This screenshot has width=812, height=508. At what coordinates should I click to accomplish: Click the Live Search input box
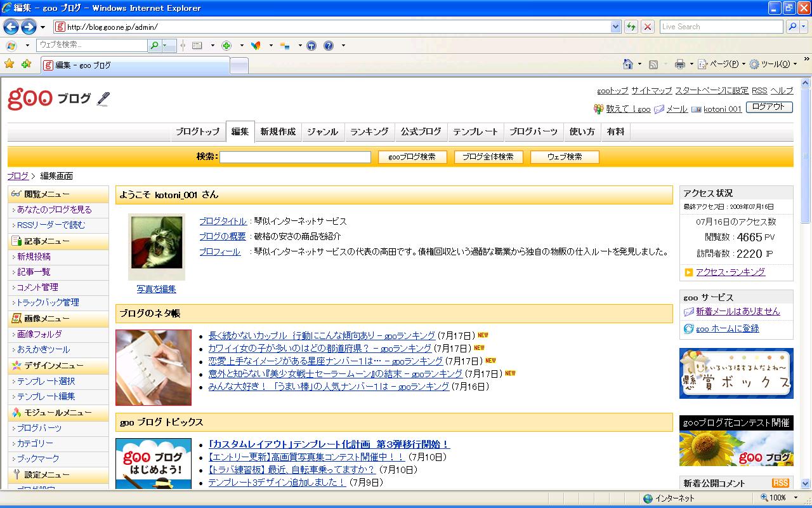(721, 27)
